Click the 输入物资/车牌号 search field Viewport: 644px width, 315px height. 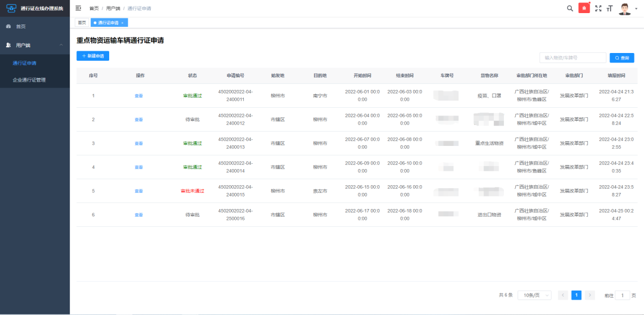[x=573, y=58]
